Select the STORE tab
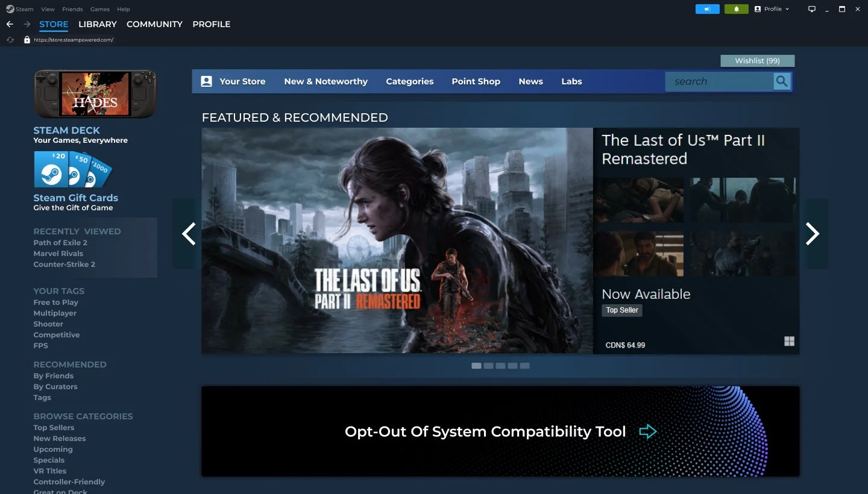 coord(54,24)
